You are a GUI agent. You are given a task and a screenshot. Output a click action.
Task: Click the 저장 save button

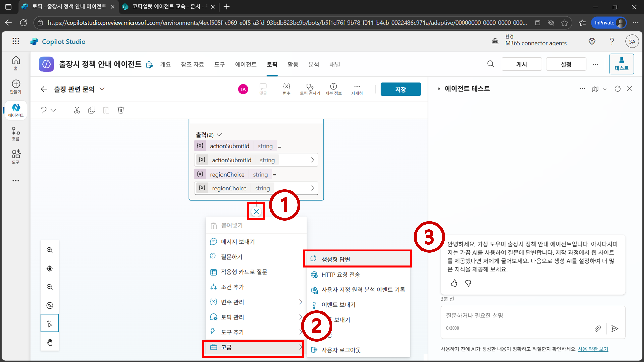pos(400,89)
